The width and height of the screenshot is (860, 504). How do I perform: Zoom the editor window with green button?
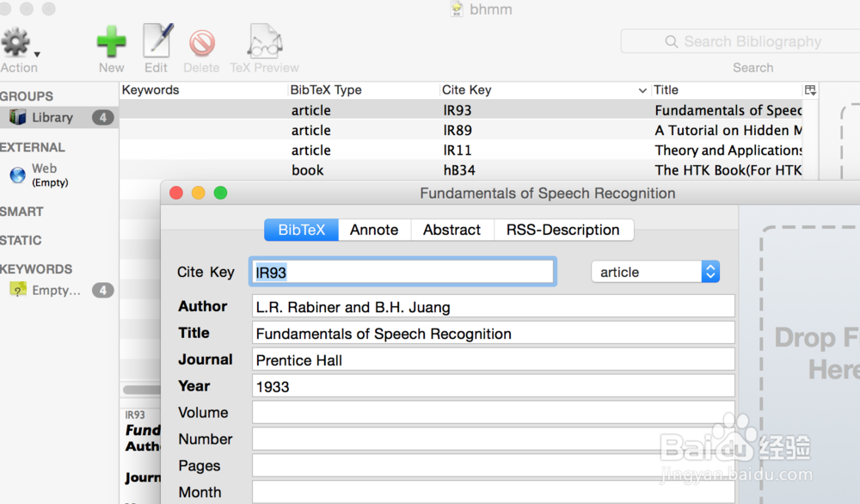click(x=220, y=193)
